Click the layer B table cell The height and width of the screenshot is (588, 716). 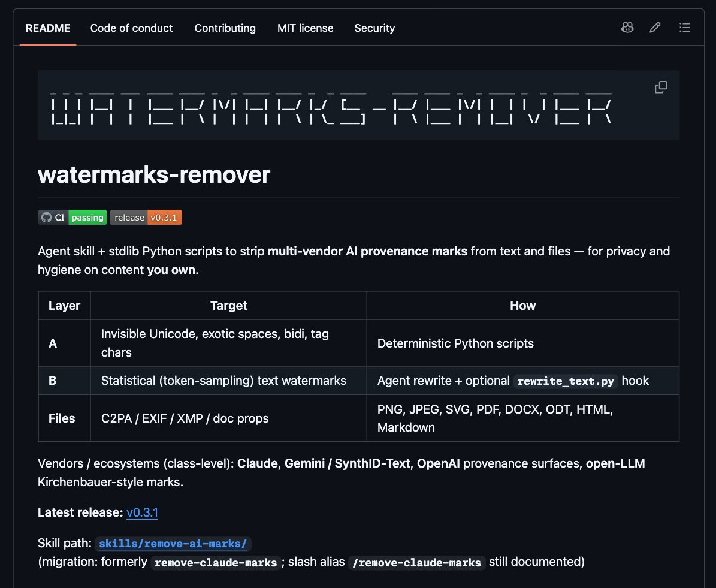click(64, 381)
